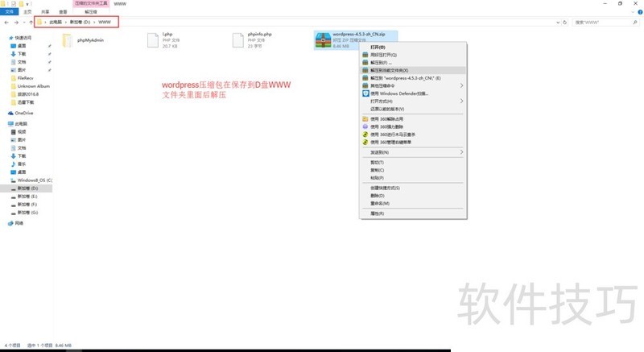This screenshot has height=352, width=644.
Task: Click WWW in the address breadcrumb
Action: 105,23
